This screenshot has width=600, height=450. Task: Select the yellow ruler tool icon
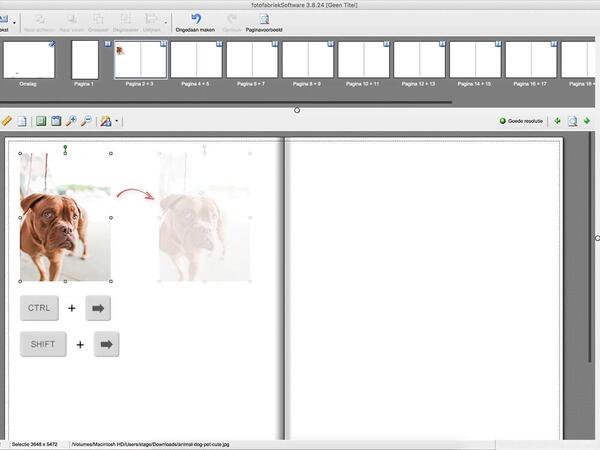point(6,121)
